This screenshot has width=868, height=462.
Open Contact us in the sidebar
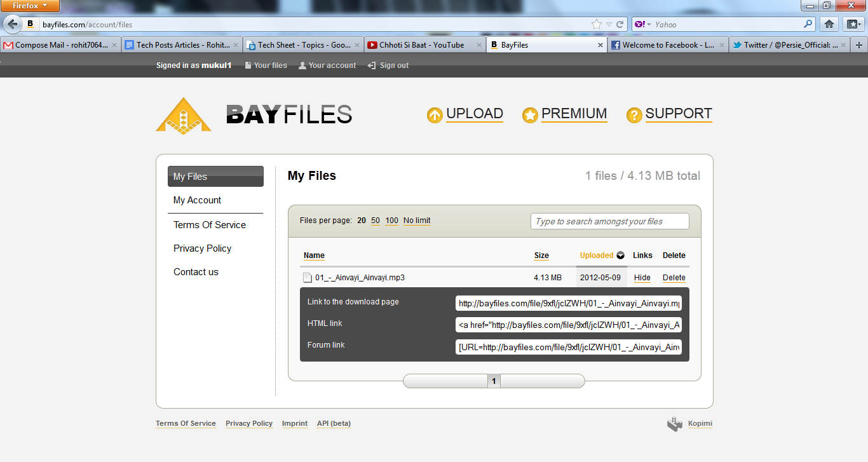[196, 272]
